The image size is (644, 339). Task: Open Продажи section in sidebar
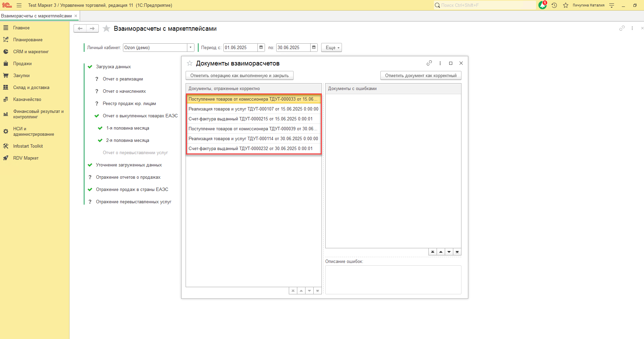(22, 64)
